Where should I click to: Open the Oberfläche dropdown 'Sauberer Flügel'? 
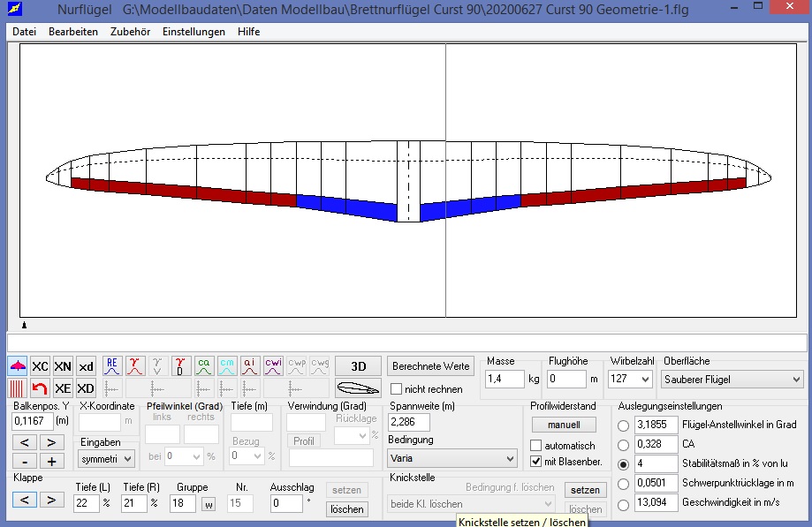pos(732,380)
